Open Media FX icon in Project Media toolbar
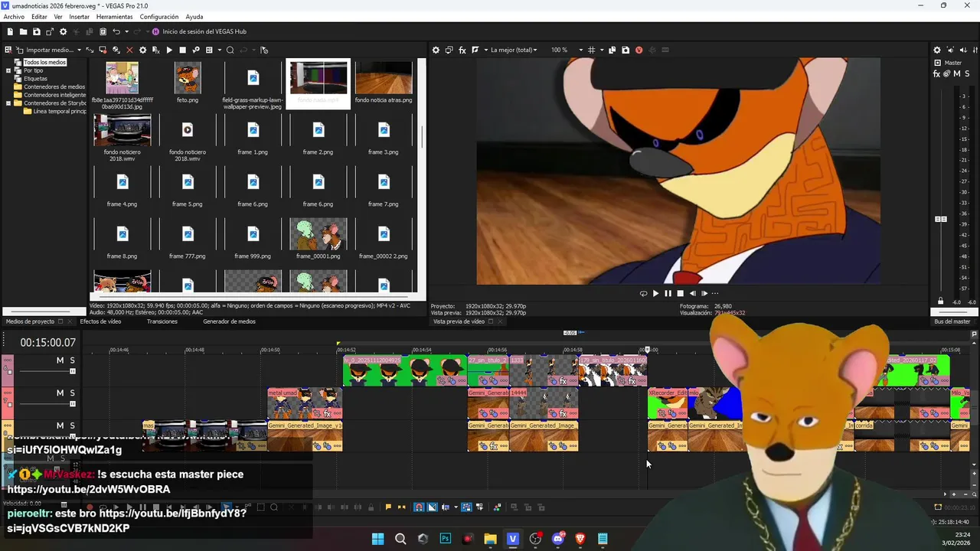 [155, 50]
